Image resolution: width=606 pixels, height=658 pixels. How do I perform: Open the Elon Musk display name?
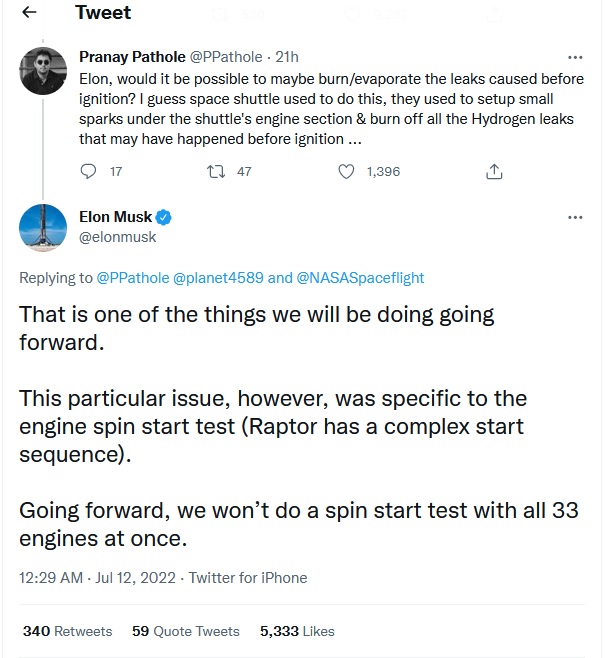coord(114,218)
